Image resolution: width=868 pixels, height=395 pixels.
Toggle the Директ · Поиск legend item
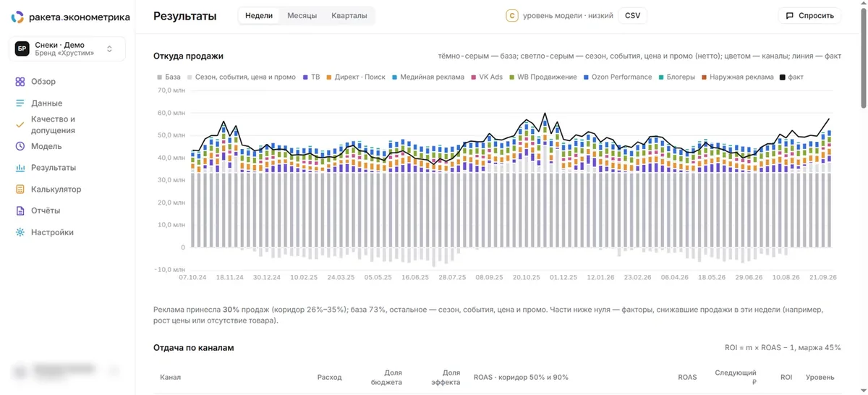[356, 77]
